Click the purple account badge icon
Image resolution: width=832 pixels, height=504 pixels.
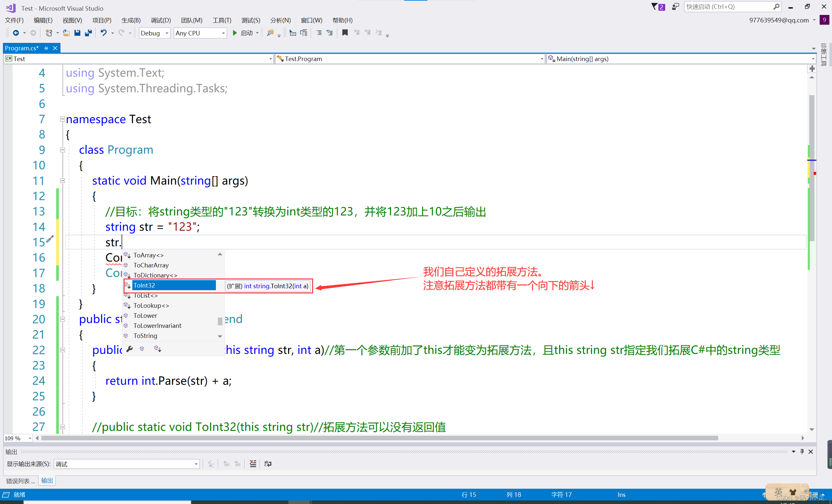[824, 20]
